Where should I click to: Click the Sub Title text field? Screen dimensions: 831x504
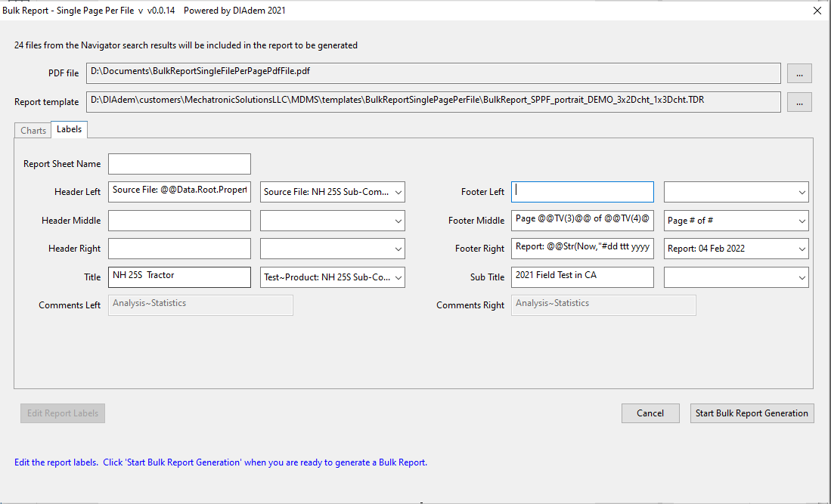pyautogui.click(x=582, y=277)
